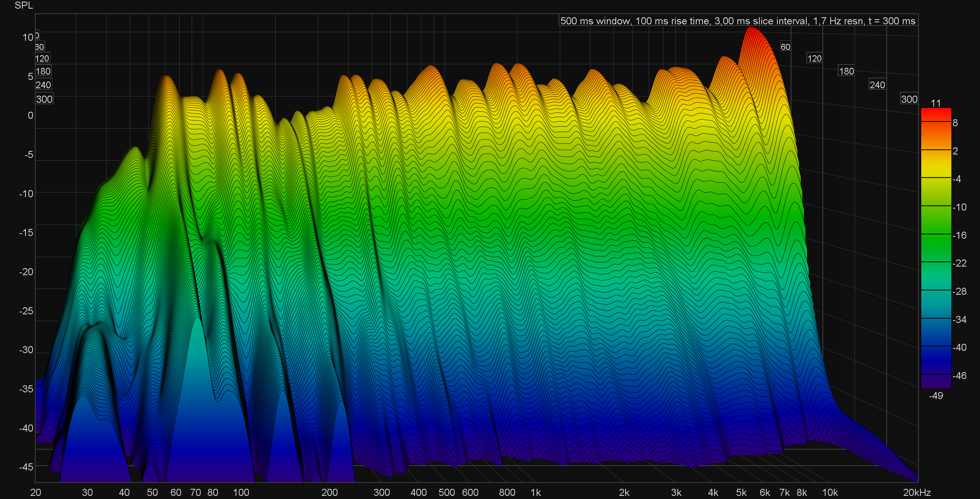Select the left 300 ms time label
The width and height of the screenshot is (980, 499).
pos(44,99)
